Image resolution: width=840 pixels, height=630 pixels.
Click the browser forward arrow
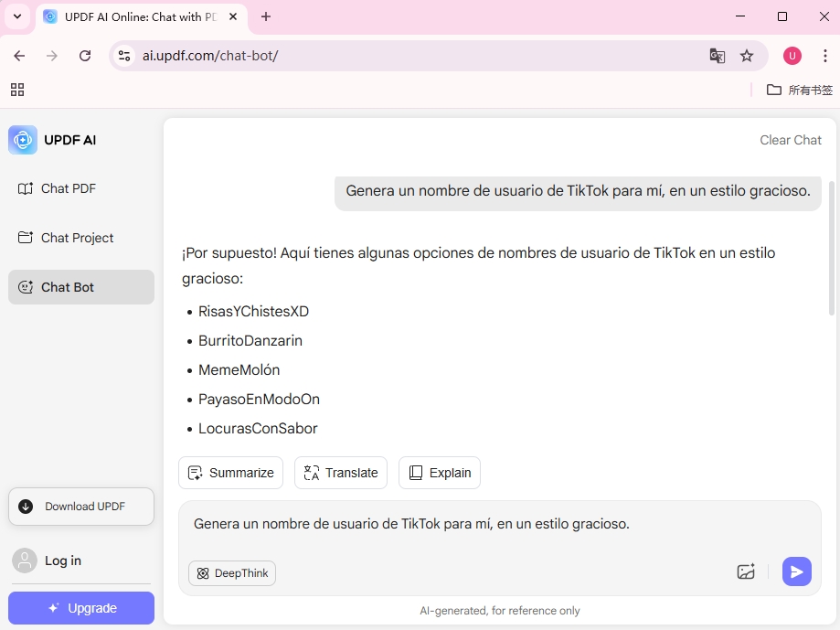pos(52,56)
